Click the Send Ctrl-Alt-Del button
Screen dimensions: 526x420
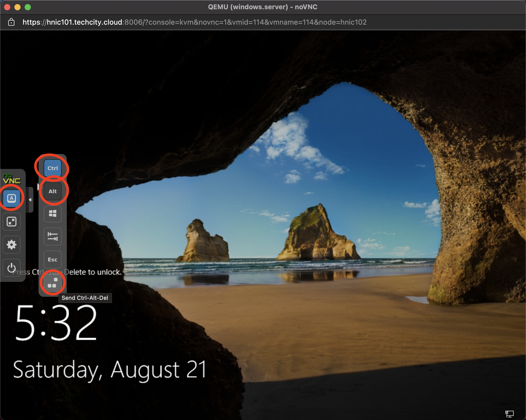pos(53,283)
